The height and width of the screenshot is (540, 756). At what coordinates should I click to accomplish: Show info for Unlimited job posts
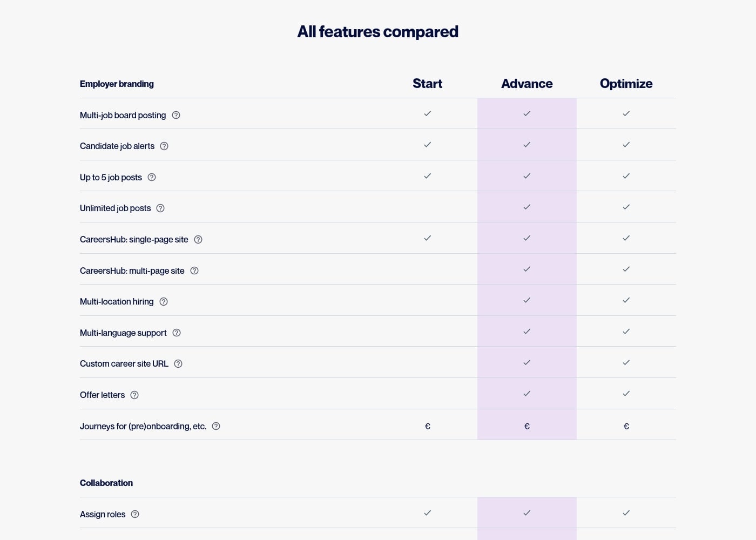coord(160,208)
